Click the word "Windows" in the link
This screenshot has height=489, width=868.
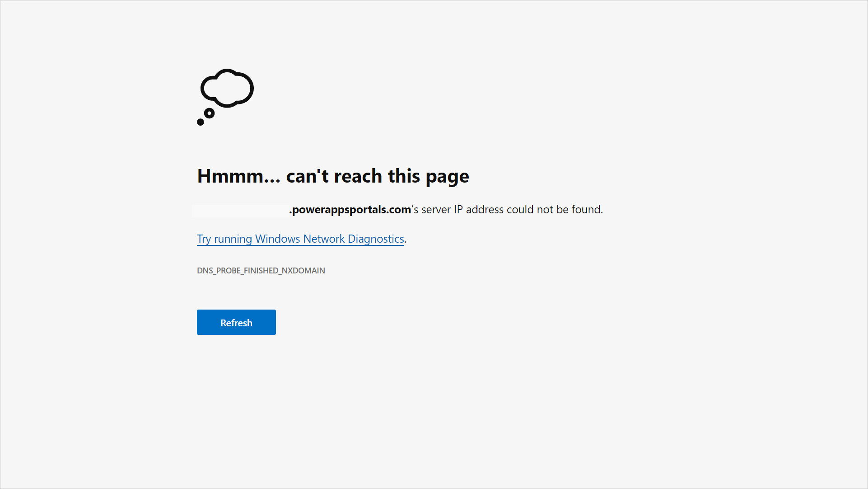point(277,239)
